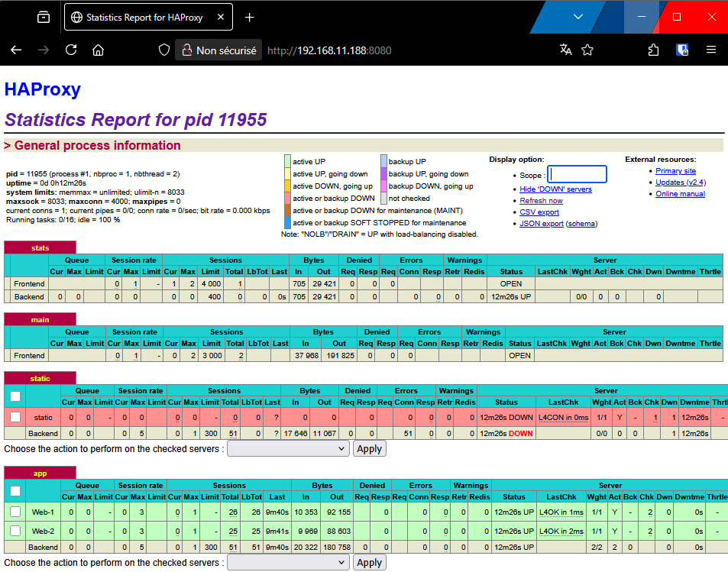This screenshot has width=728, height=572.
Task: Click the Hide 'DOWN' servers link
Action: click(x=556, y=189)
